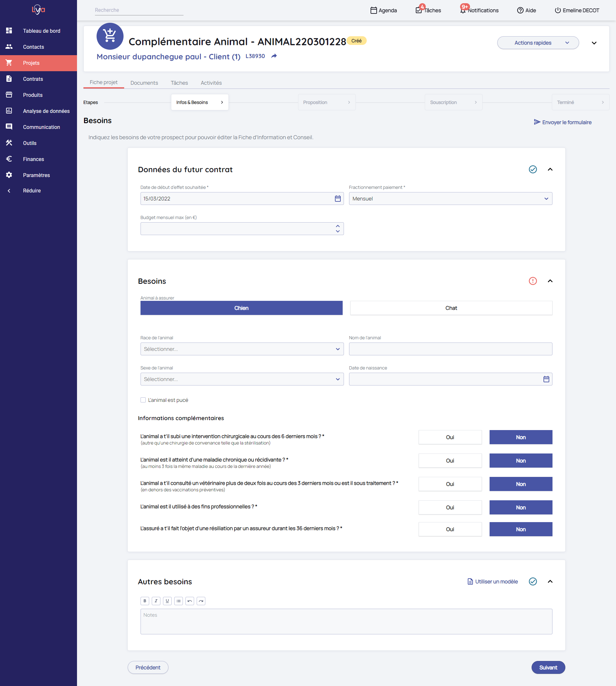Increase Budget mensuel max with up stepper
Screen dimensions: 616x686
[338, 226]
